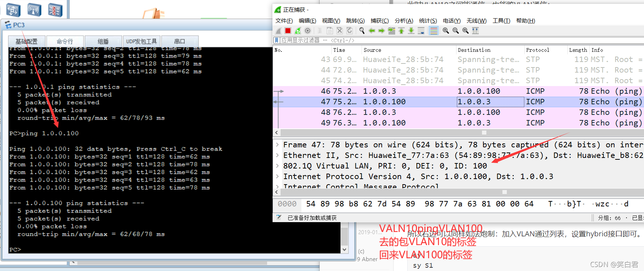
Task: Click the start capture shark fin icon
Action: click(x=278, y=31)
